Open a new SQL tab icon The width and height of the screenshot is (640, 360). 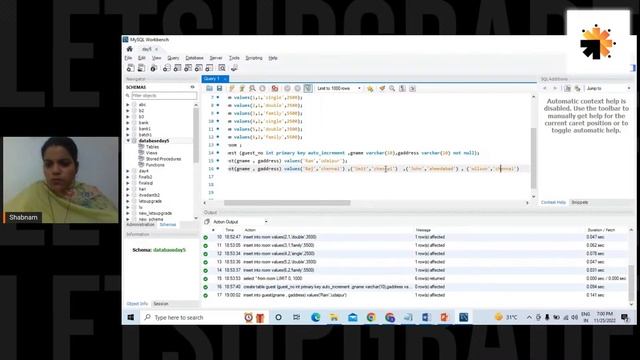(x=131, y=68)
